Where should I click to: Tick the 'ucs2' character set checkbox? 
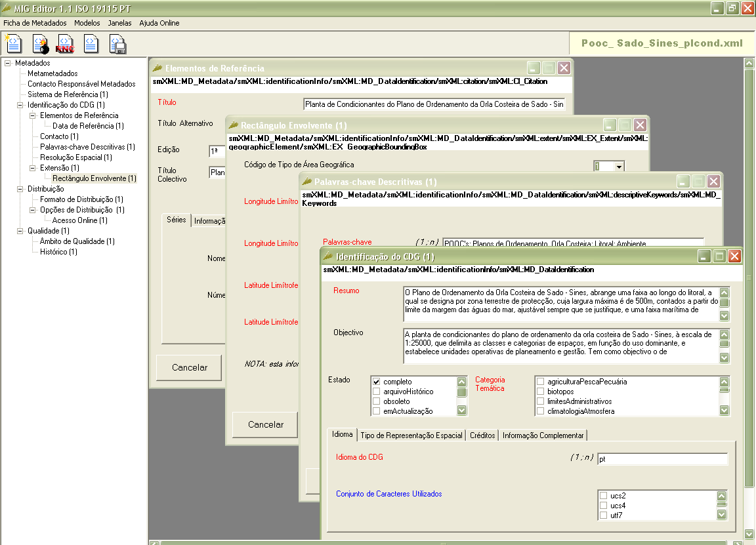pyautogui.click(x=603, y=496)
